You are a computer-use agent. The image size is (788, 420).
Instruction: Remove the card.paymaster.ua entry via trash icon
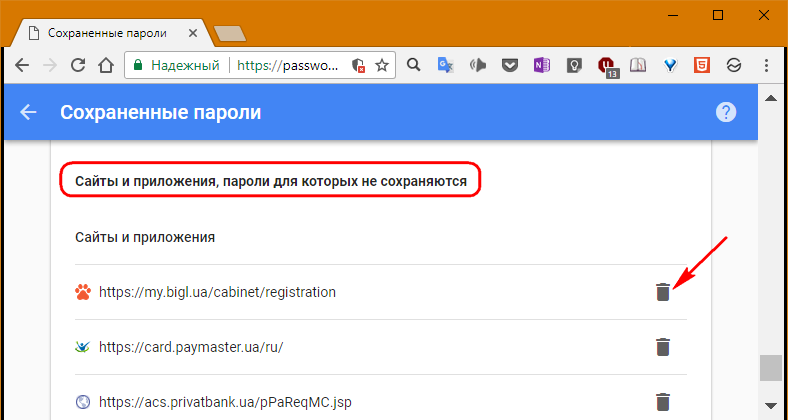tap(663, 347)
